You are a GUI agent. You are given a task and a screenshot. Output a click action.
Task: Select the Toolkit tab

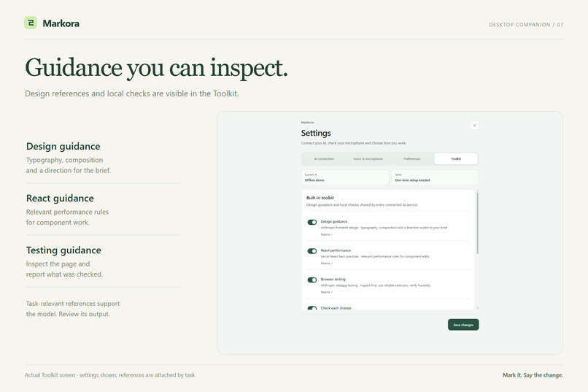click(456, 158)
